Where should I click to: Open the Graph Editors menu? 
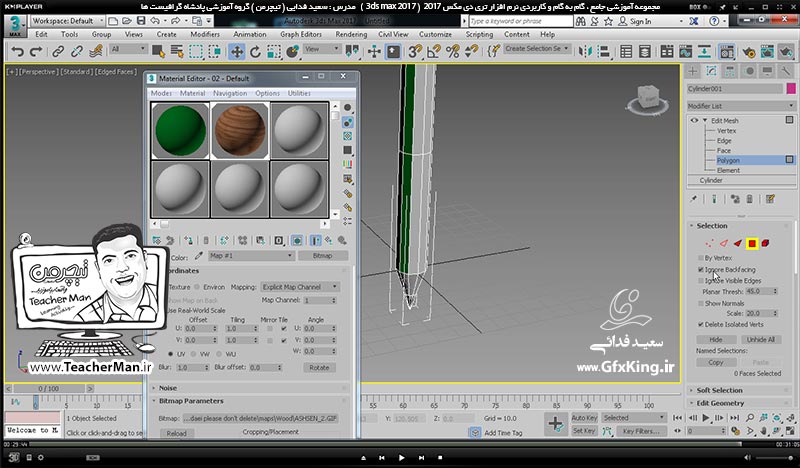301,34
